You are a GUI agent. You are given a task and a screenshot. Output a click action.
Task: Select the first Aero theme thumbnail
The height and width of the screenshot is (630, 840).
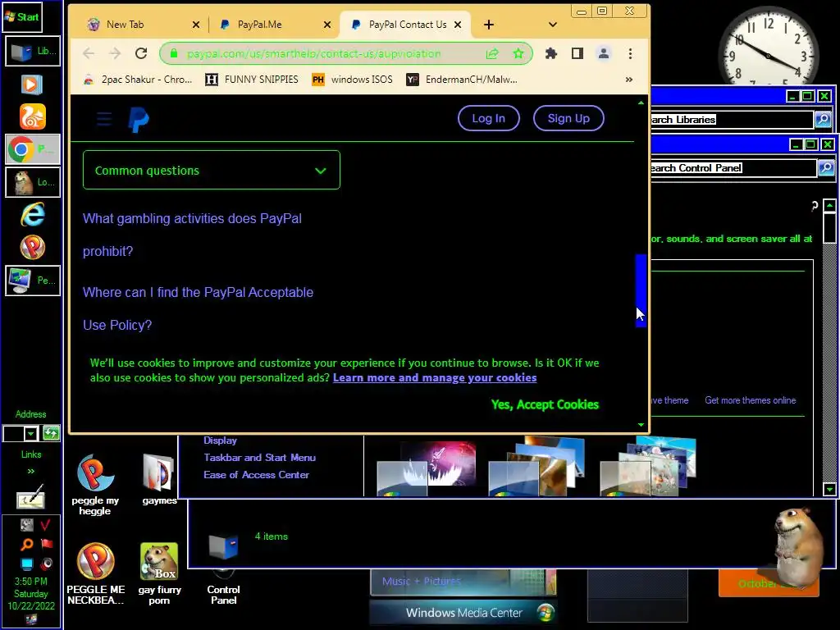coord(427,468)
